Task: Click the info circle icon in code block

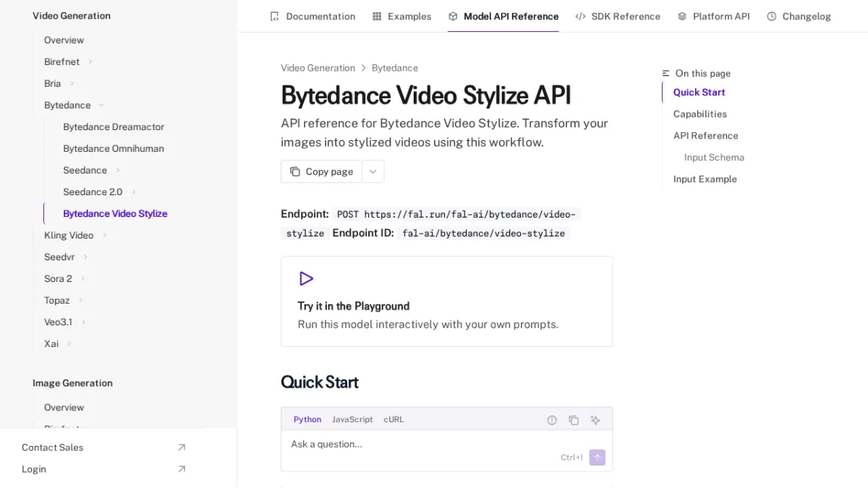Action: coord(552,420)
